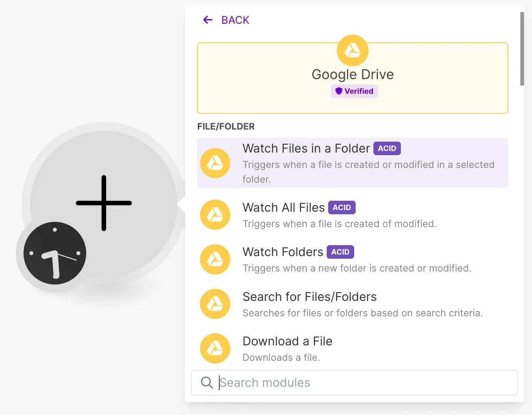The height and width of the screenshot is (415, 532).
Task: Click the Google Drive icon above the header card
Action: (353, 50)
